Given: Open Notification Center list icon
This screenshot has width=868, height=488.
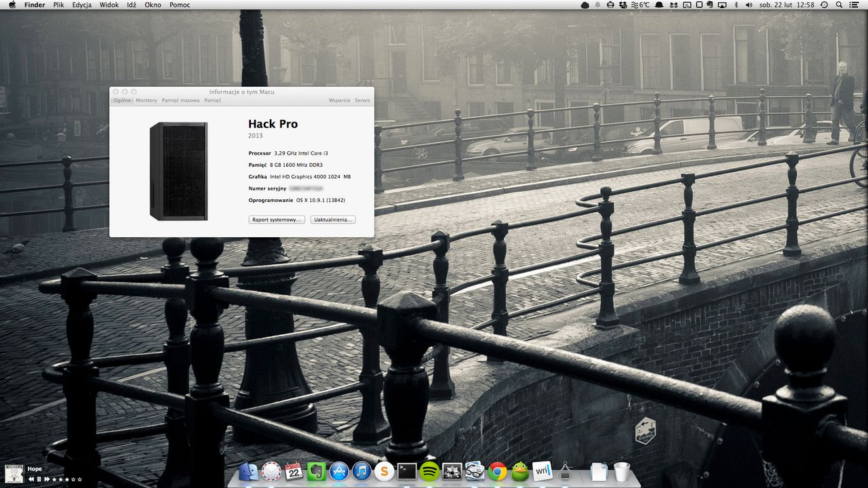Looking at the screenshot, I should click(854, 5).
